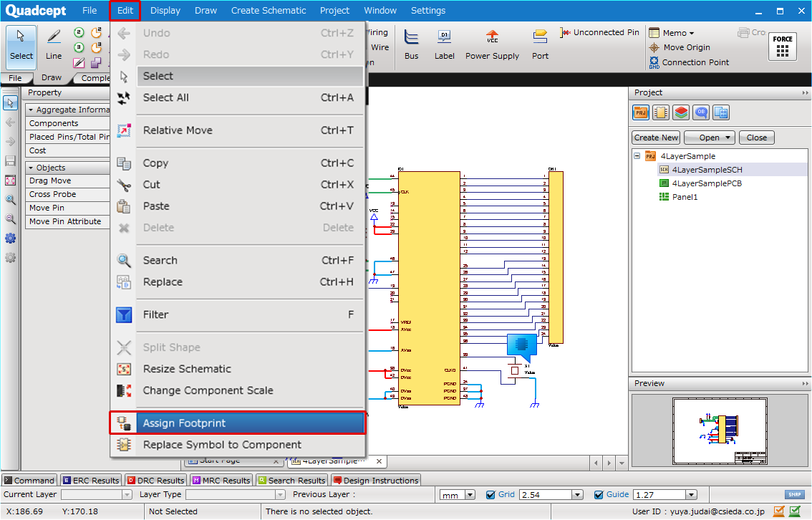812x520 pixels.
Task: Open Design Instructions tab
Action: [x=376, y=481]
